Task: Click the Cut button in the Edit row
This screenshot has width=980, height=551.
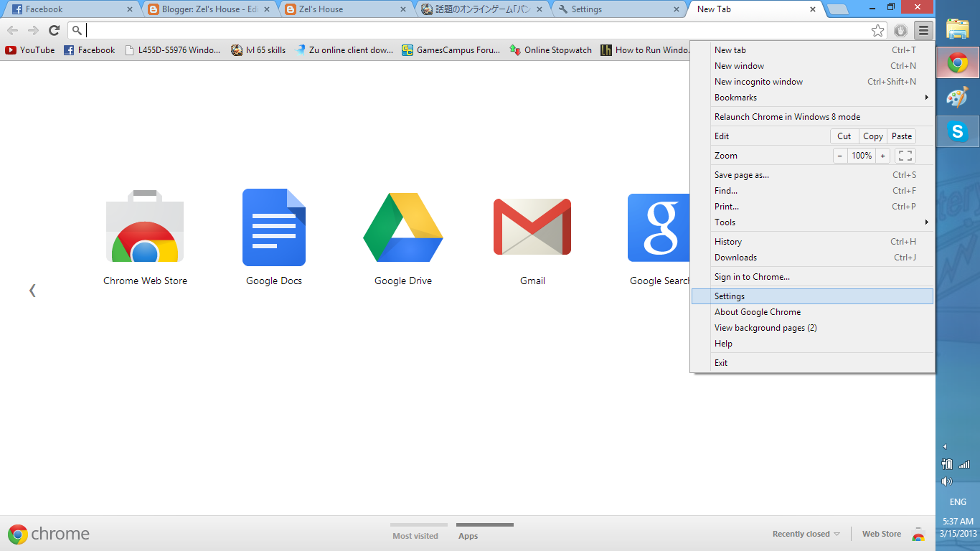Action: 844,136
